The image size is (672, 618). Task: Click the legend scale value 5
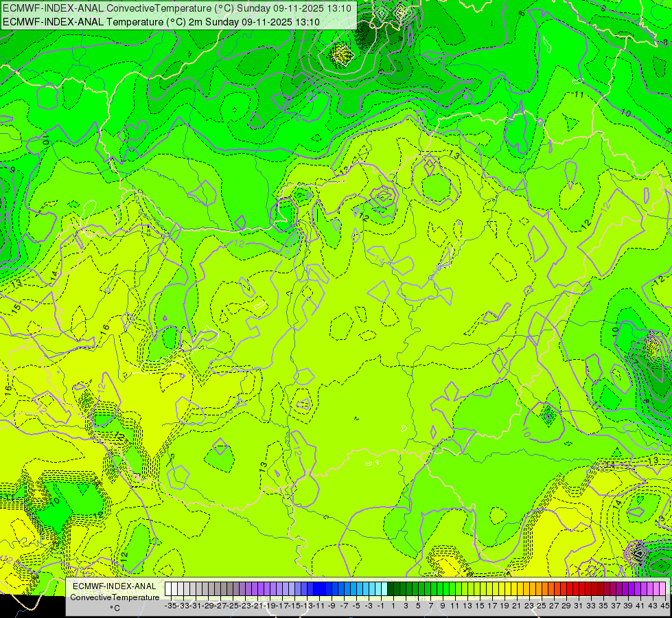(x=418, y=606)
